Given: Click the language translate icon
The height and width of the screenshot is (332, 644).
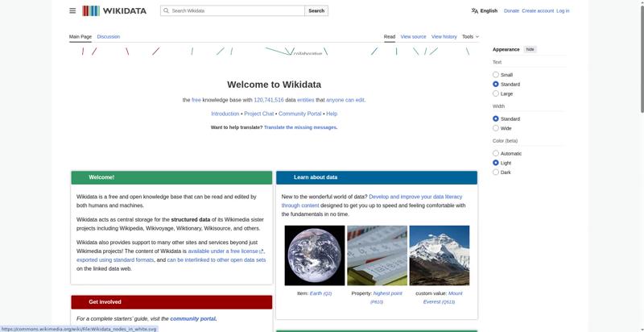Looking at the screenshot, I should point(475,10).
